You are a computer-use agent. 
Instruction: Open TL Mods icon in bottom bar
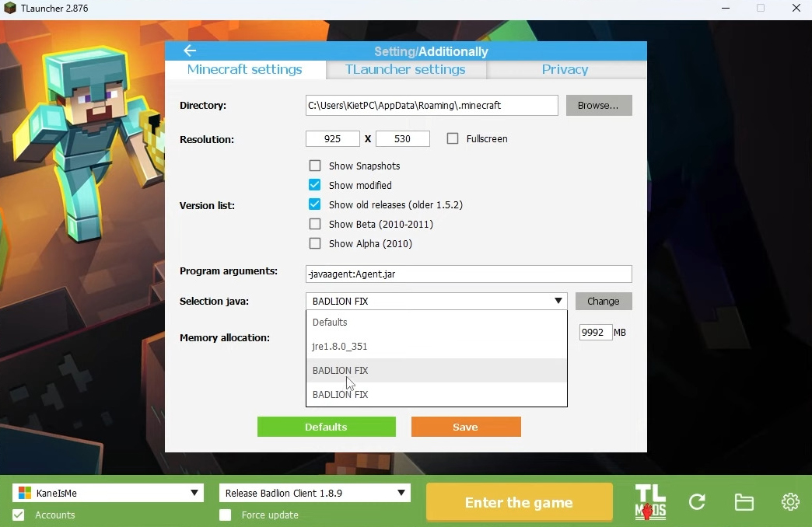coord(650,501)
